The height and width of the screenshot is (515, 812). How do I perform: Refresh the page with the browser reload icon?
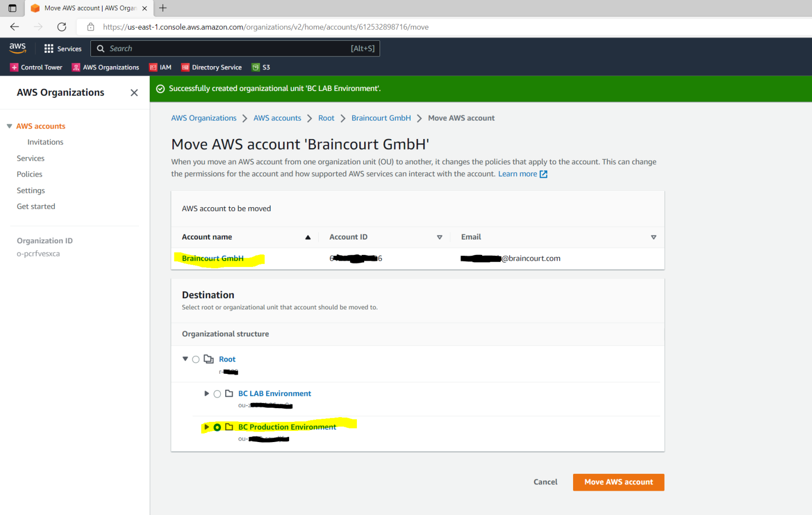click(61, 27)
